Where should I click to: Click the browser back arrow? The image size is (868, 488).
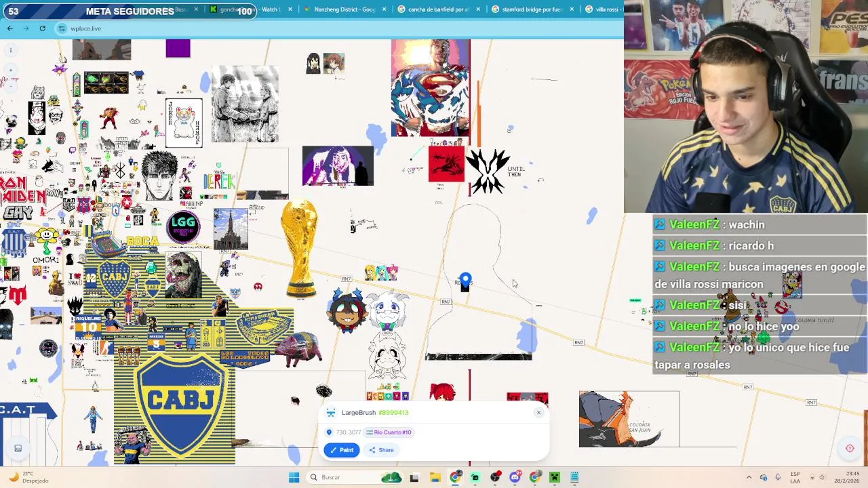point(9,28)
